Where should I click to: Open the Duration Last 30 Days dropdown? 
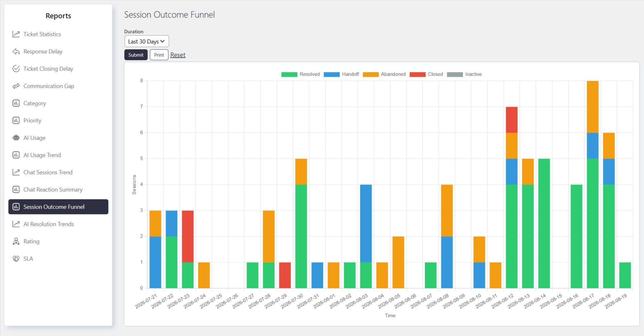(147, 41)
